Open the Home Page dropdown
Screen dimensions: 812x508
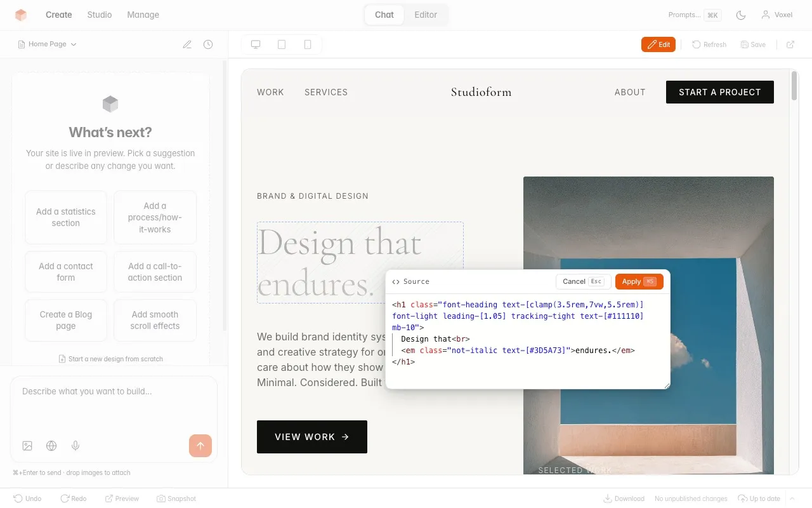(x=47, y=44)
